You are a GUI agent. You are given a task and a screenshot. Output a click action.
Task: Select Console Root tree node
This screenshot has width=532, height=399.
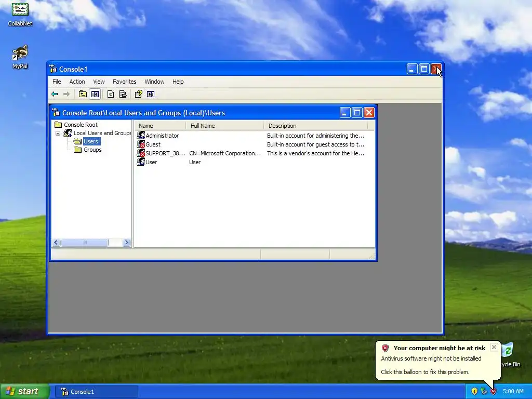tap(81, 125)
